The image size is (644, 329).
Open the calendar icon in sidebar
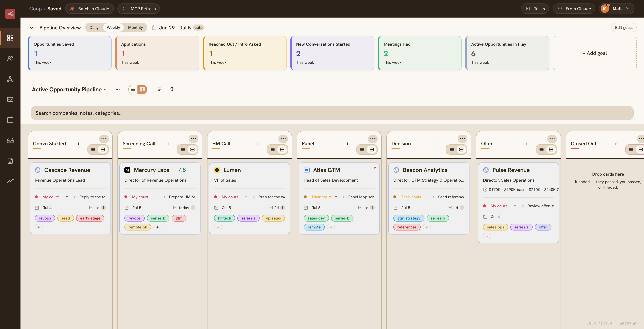(x=10, y=120)
